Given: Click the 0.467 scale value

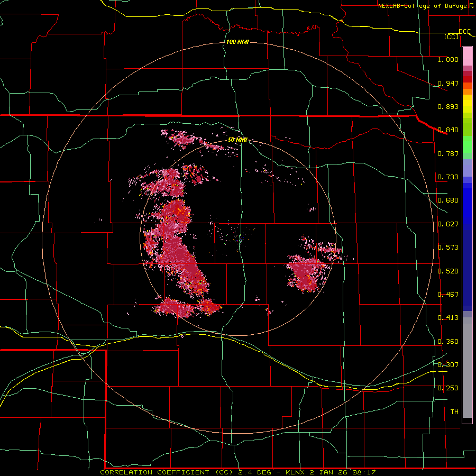Looking at the screenshot, I should 448,295.
